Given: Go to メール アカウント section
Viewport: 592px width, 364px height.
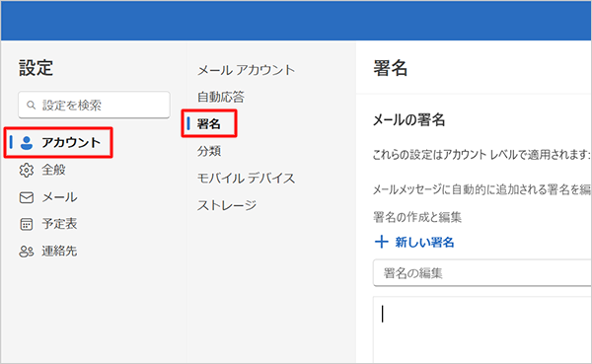Looking at the screenshot, I should 246,70.
